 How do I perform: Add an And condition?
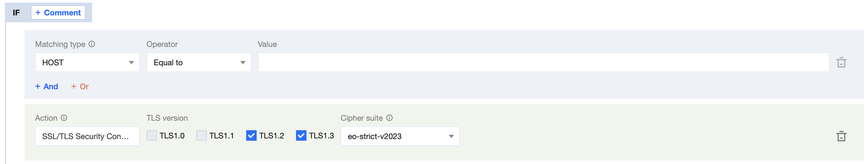(47, 87)
